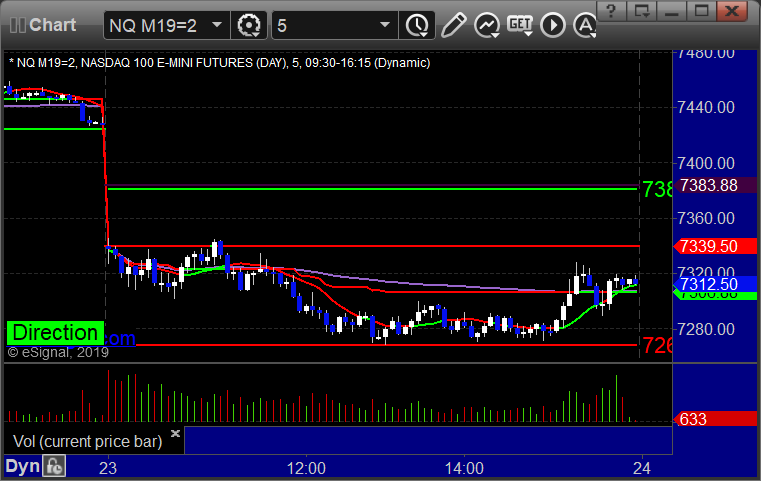The width and height of the screenshot is (761, 481).
Task: Click the Chart window grip handle
Action: pos(17,25)
